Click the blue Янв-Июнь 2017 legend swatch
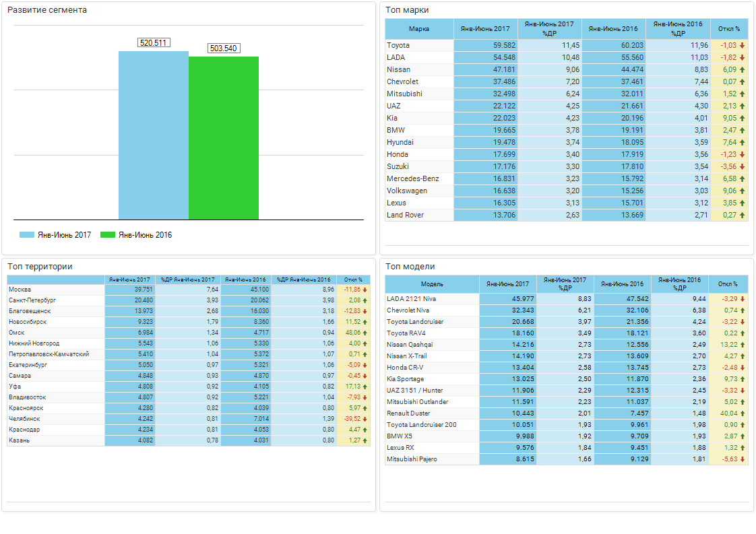Viewport: 756px width, 534px height. click(26, 235)
